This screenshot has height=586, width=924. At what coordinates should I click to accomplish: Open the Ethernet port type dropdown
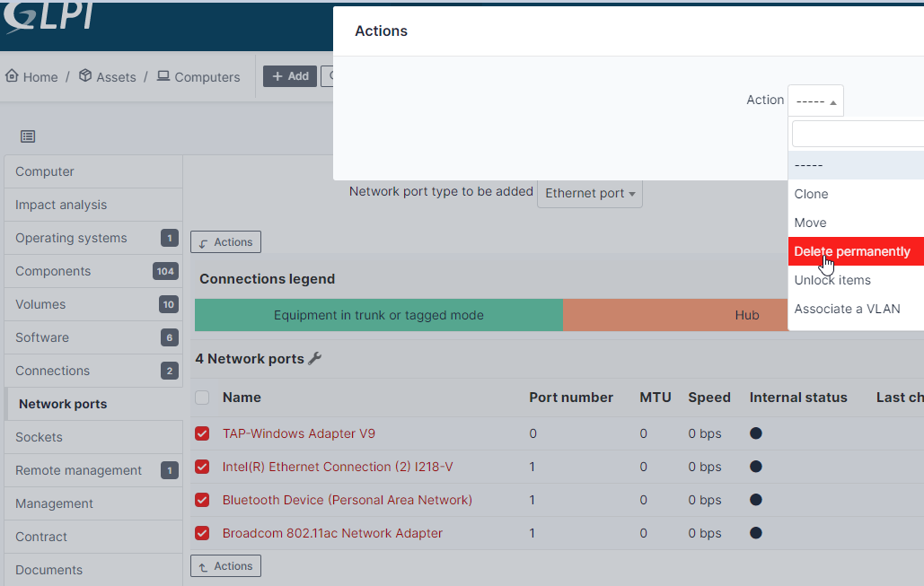[589, 193]
